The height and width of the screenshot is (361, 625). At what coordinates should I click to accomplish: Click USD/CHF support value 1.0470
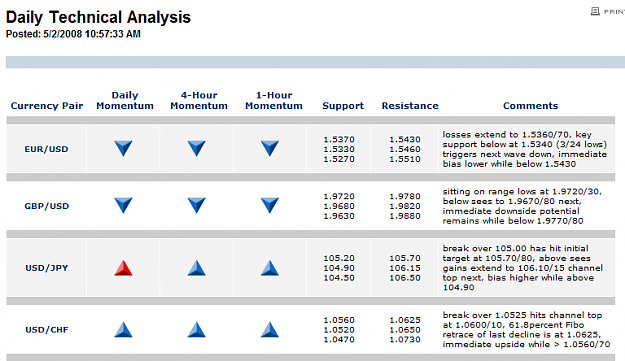[x=339, y=339]
